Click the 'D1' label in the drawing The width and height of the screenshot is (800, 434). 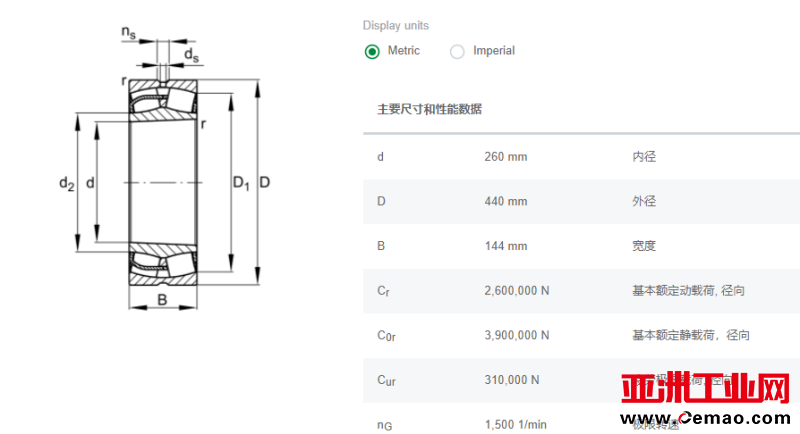[x=241, y=183]
